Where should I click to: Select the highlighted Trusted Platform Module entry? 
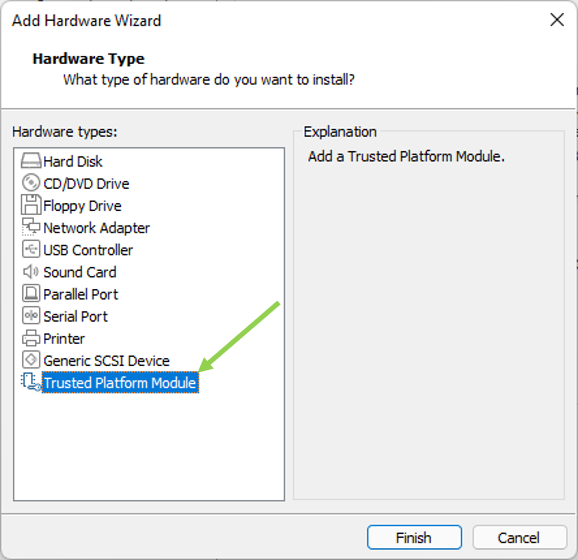120,383
